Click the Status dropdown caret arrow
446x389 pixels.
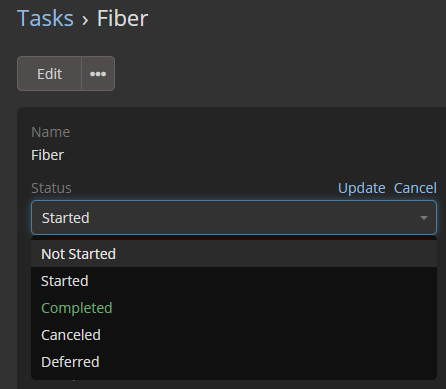pyautogui.click(x=424, y=218)
